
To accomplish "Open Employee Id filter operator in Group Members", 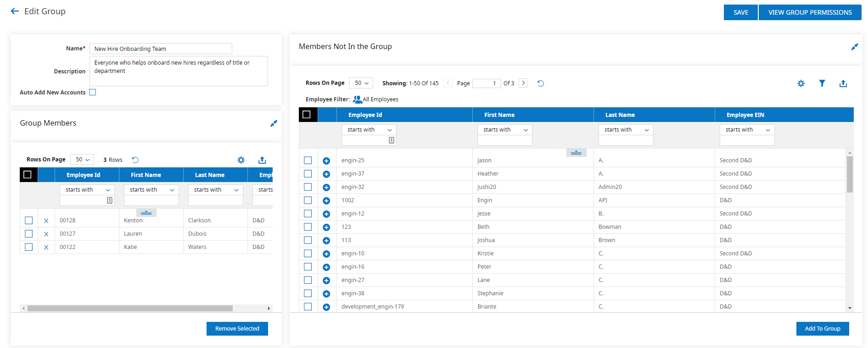I will tap(87, 190).
